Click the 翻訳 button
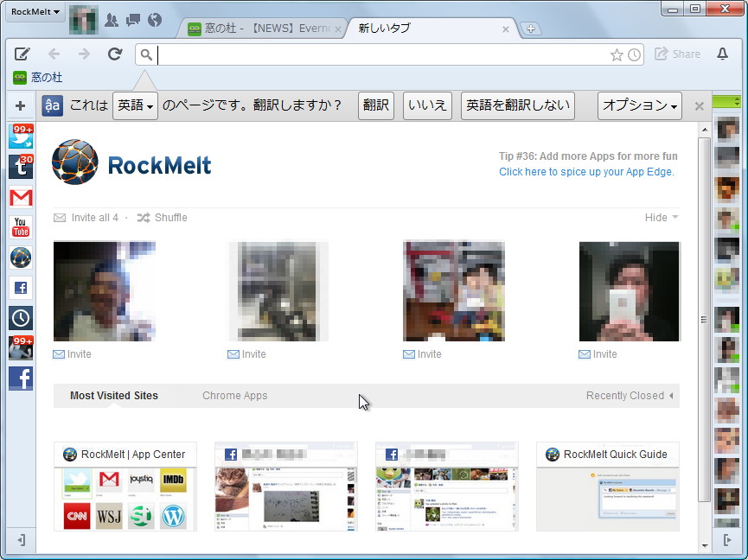Screen dimensions: 748x560 376,105
